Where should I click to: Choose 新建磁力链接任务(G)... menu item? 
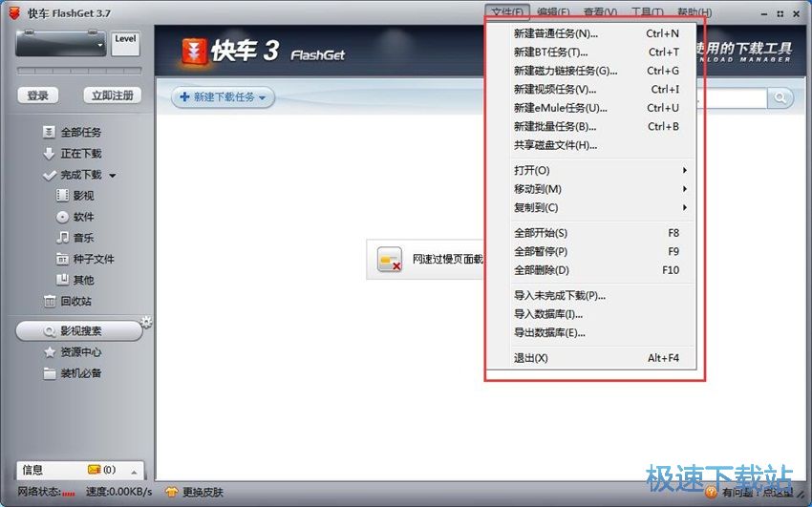pyautogui.click(x=601, y=71)
